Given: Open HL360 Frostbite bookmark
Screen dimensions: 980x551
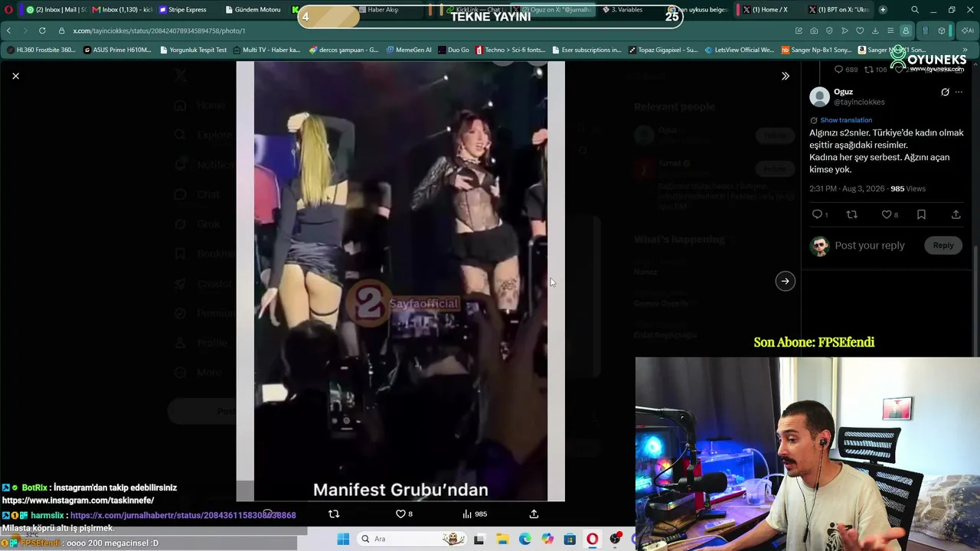Looking at the screenshot, I should [41, 50].
